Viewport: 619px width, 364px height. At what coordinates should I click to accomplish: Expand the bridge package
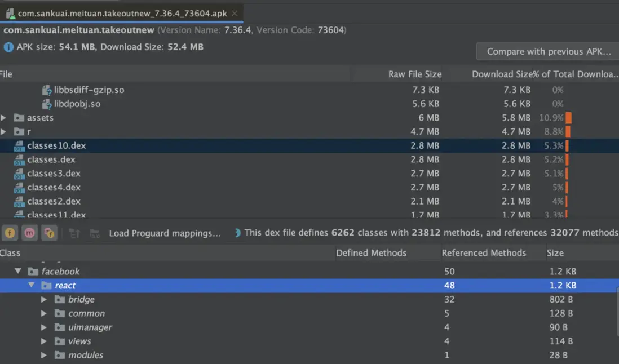coord(44,299)
